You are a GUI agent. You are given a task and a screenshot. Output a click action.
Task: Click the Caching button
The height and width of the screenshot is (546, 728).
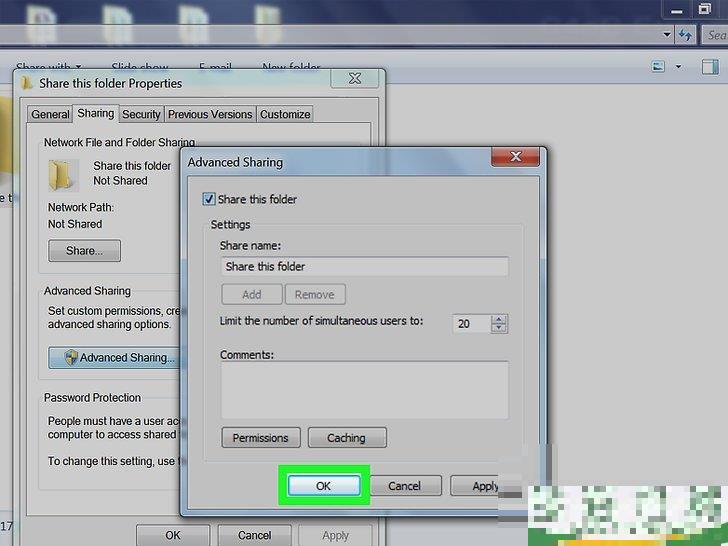346,438
